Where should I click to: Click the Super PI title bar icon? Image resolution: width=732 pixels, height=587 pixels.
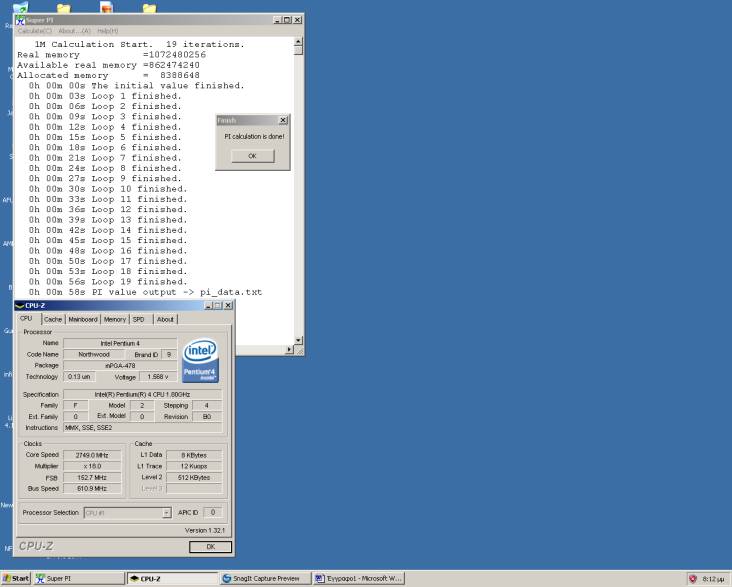(20, 21)
